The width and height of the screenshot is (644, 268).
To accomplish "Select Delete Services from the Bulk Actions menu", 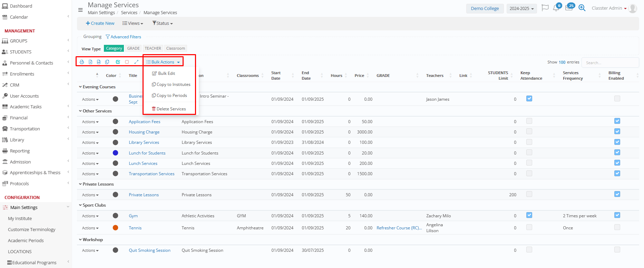I will tap(169, 109).
